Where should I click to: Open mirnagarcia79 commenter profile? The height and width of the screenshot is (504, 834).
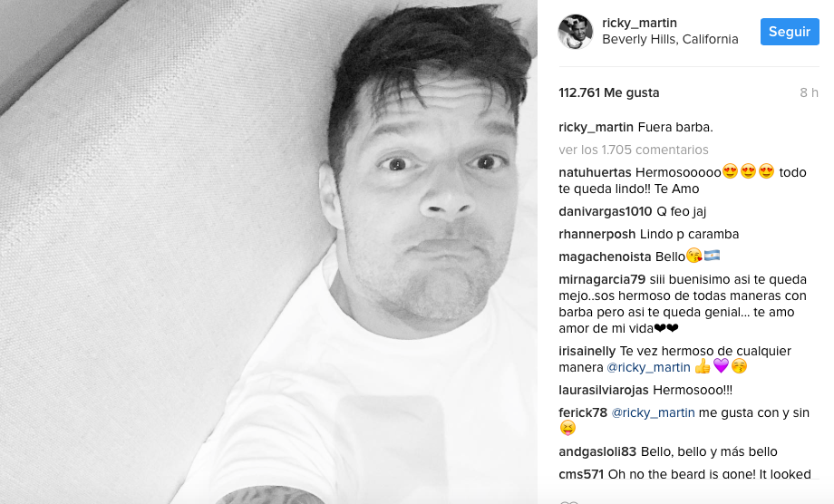tap(602, 279)
